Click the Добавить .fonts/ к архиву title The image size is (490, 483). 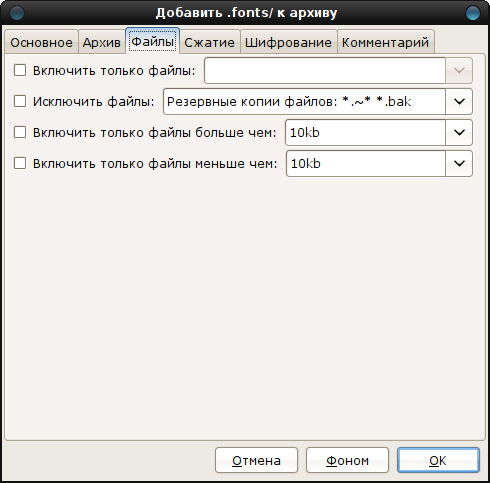246,13
